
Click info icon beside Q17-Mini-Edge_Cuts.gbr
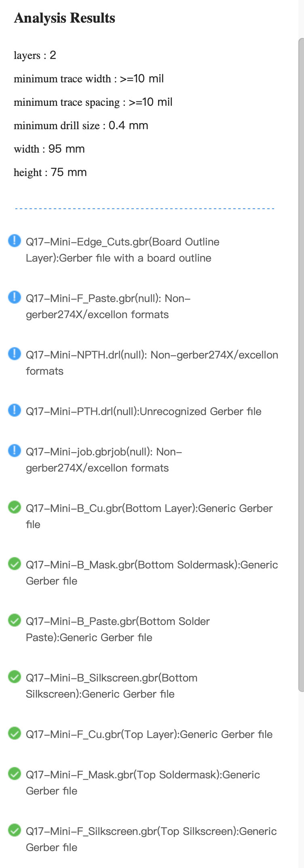tap(15, 241)
